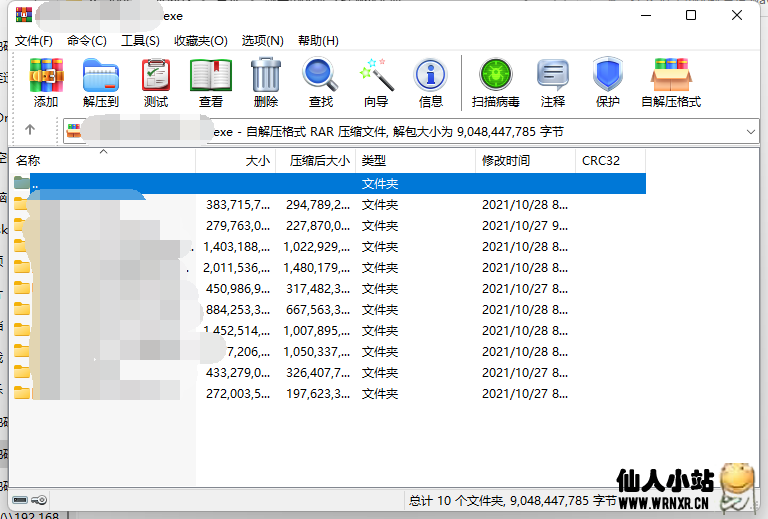The image size is (768, 519).
Task: Click the packed size 1,480,179,... cell
Action: (x=316, y=268)
